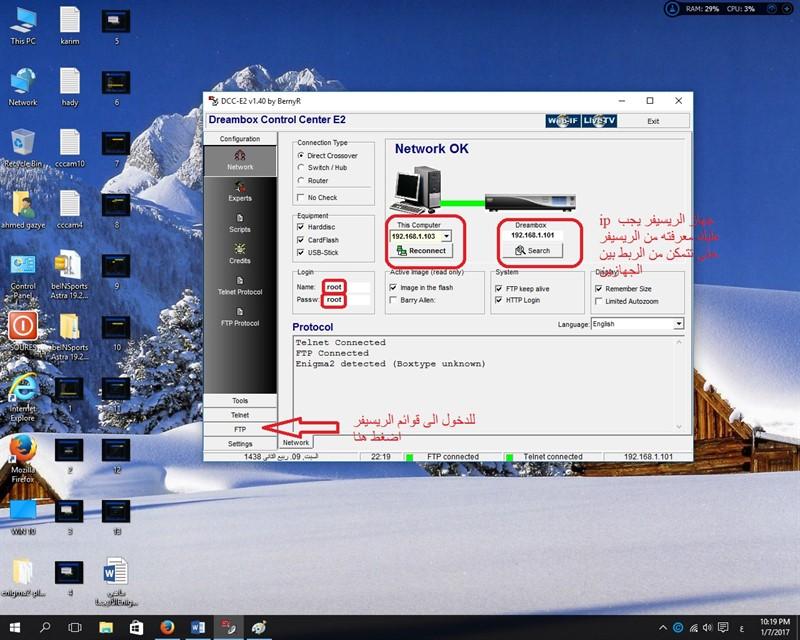Open Windows search from the taskbar

click(x=45, y=627)
